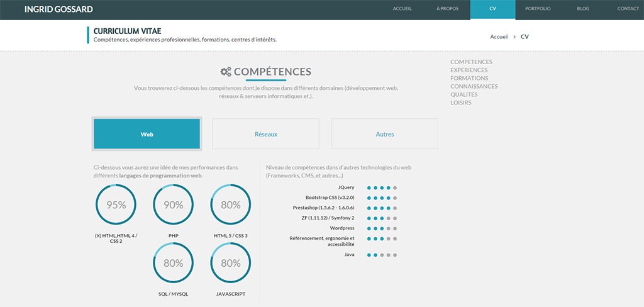Image resolution: width=644 pixels, height=307 pixels.
Task: Click the Bootstrap CSS rating dots
Action: coord(382,198)
